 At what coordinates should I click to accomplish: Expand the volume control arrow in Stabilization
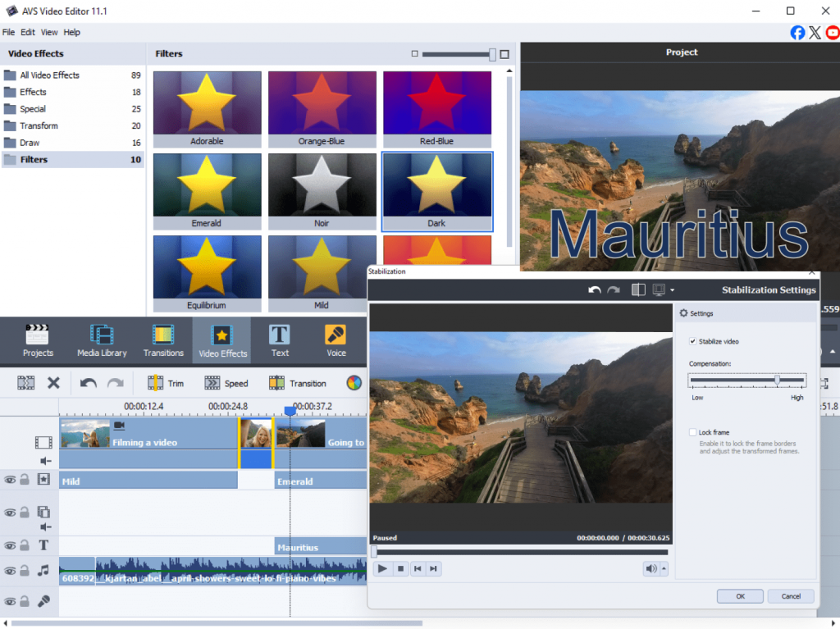point(664,568)
